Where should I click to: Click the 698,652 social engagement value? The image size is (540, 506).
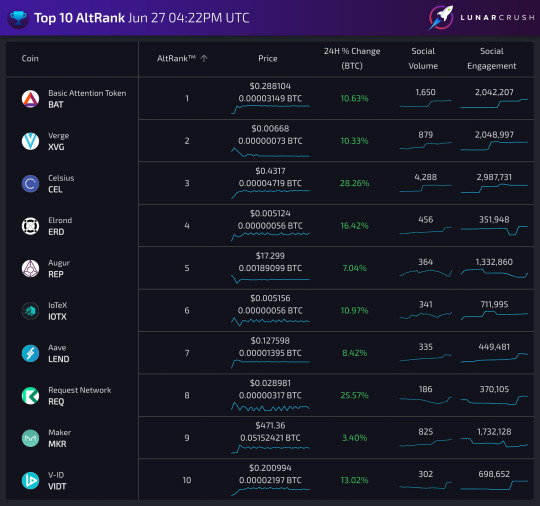click(x=494, y=474)
